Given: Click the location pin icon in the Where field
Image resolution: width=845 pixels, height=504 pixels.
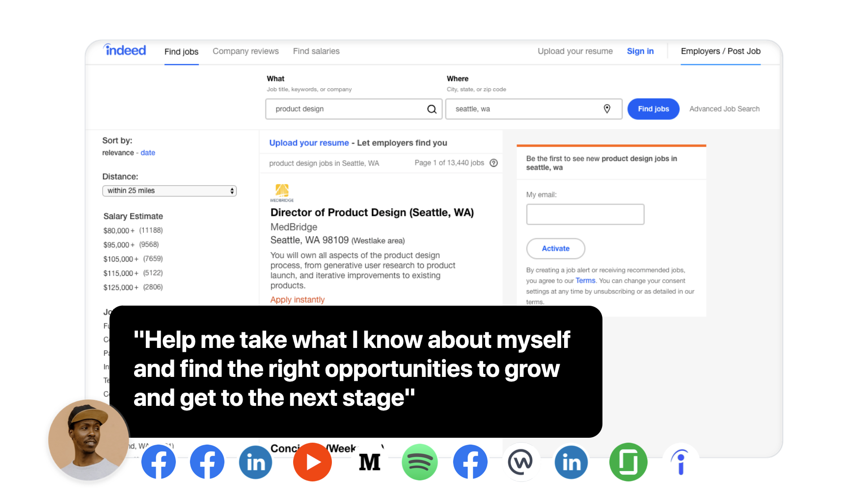Looking at the screenshot, I should point(607,109).
